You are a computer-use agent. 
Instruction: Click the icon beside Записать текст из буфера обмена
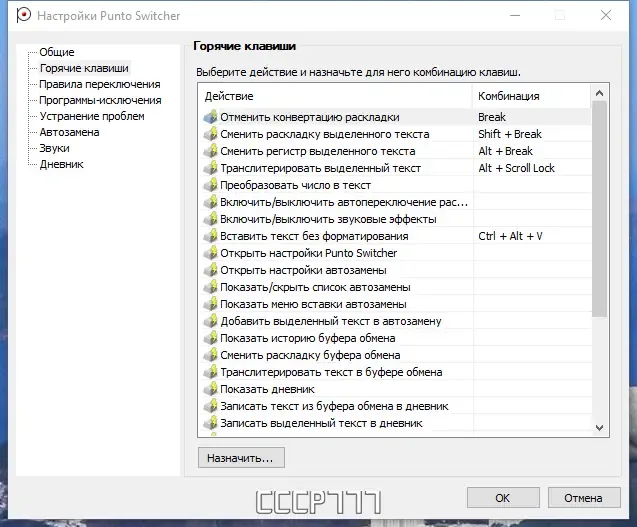point(210,406)
